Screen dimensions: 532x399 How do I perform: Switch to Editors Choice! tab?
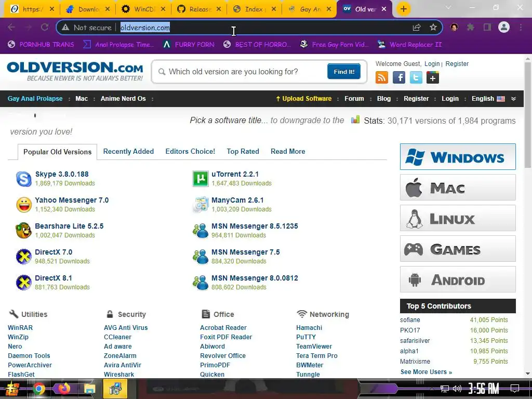[190, 151]
